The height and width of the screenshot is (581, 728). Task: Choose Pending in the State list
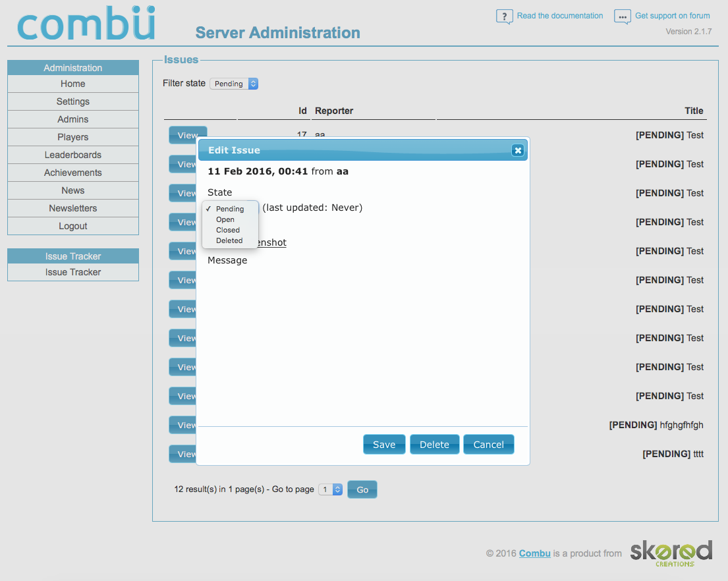point(230,209)
